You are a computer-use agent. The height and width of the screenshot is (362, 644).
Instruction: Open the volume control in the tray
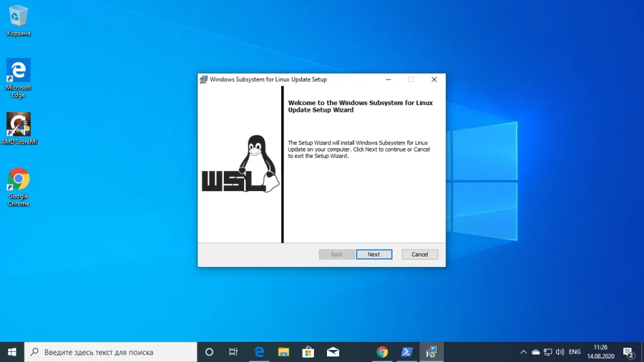(559, 352)
